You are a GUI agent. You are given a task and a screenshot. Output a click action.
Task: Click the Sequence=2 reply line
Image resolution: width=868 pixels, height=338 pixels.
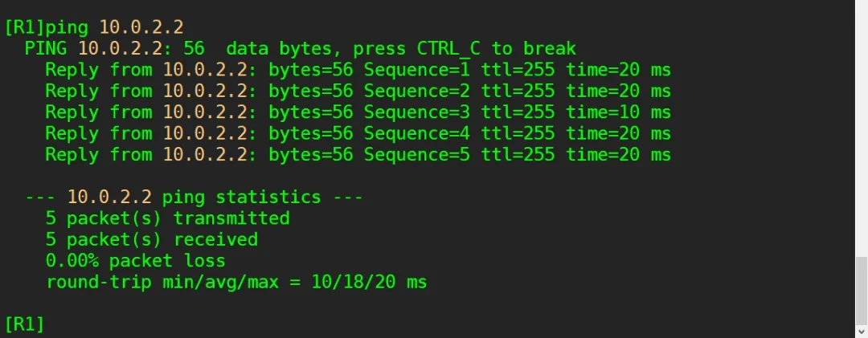coord(358,91)
